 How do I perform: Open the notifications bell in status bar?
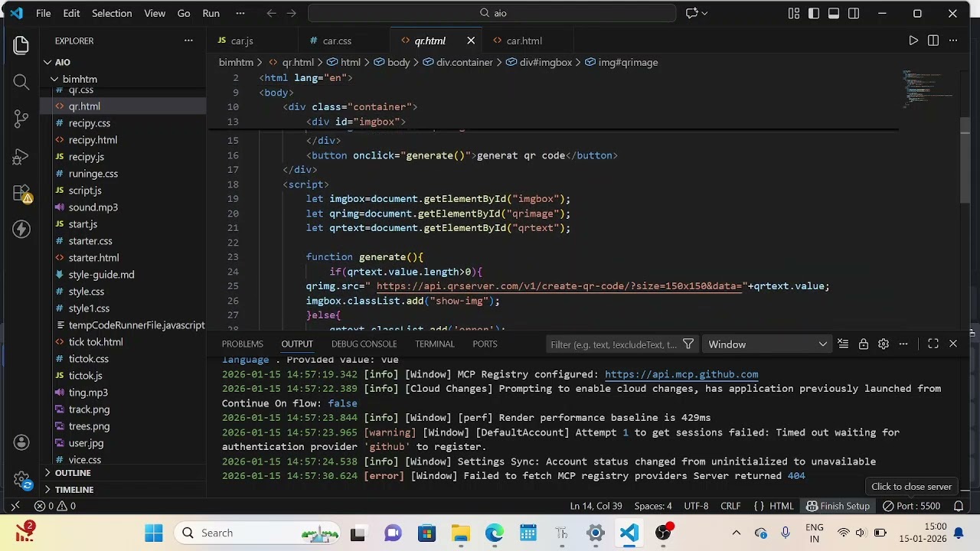point(958,506)
